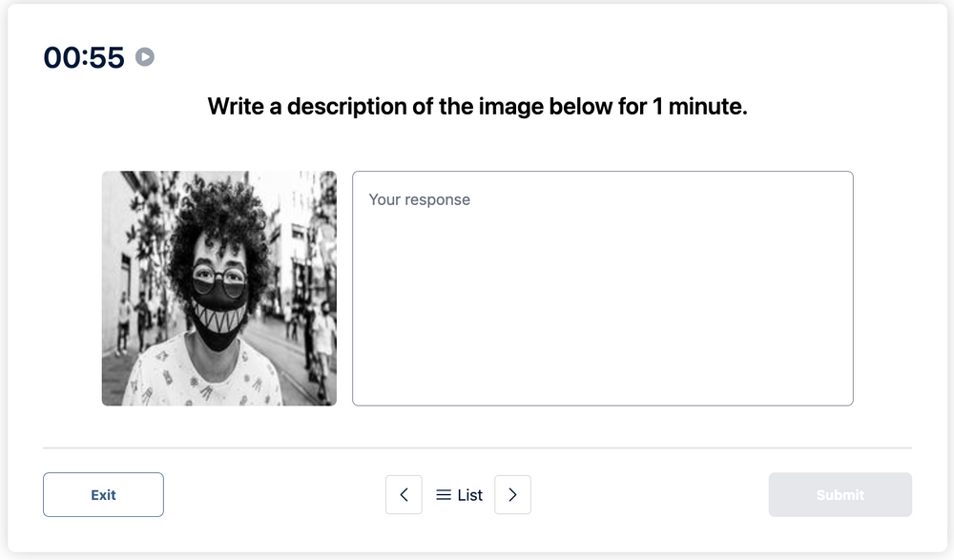
Task: Navigate to the previous question
Action: [404, 494]
